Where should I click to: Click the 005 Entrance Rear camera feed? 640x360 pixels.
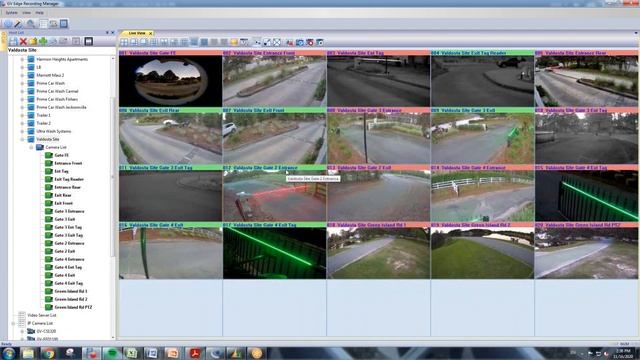tap(587, 81)
